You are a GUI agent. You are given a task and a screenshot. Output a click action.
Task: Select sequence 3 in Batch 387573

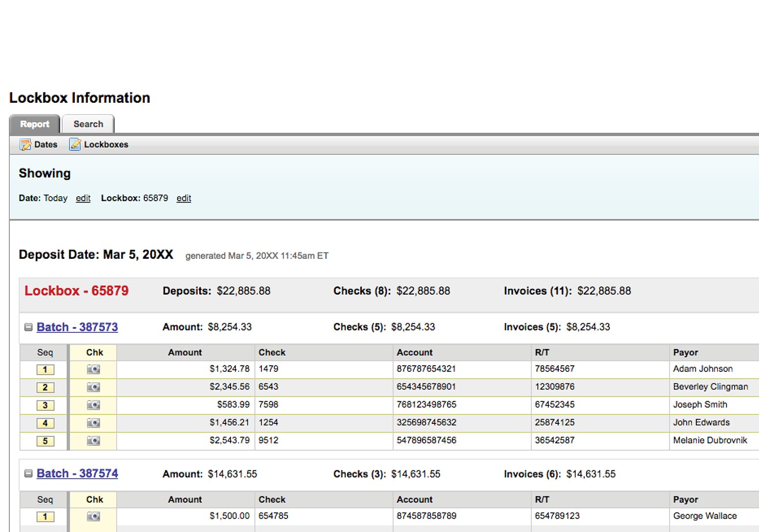pyautogui.click(x=45, y=405)
